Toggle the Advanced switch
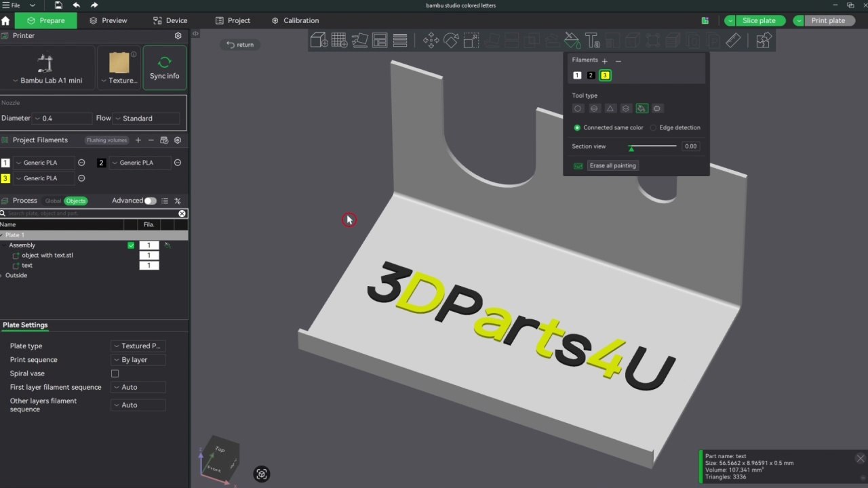The width and height of the screenshot is (868, 488). pyautogui.click(x=150, y=201)
